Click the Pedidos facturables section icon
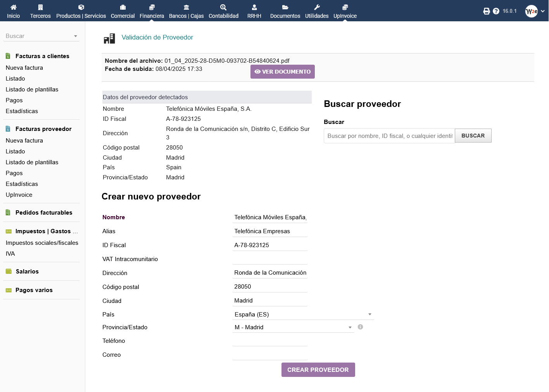Screen dimensions: 549x392 pos(8,213)
